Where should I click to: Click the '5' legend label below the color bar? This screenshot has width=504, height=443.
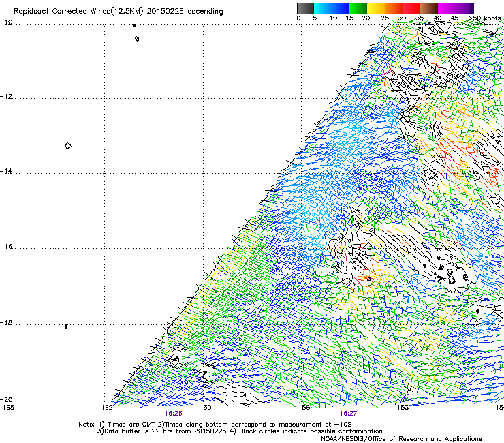315,18
